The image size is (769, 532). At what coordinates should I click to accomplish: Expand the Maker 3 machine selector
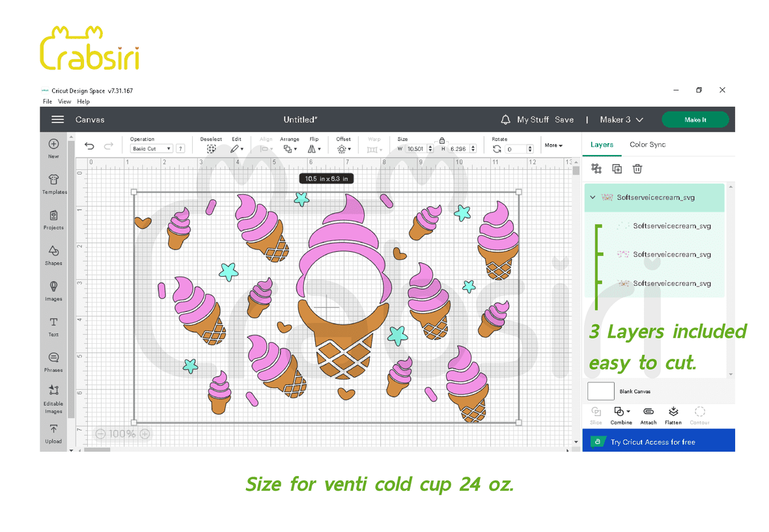pos(621,120)
